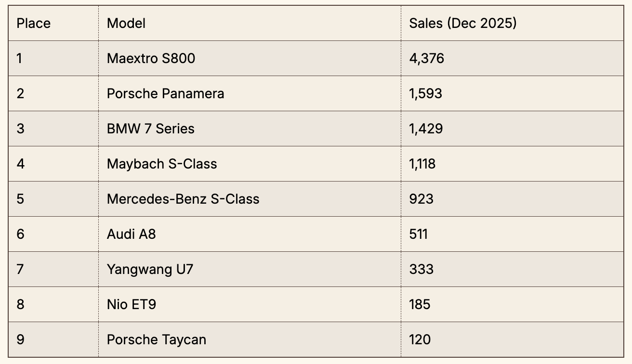Click the Porsche Taycan cell
The image size is (632, 364).
point(156,339)
